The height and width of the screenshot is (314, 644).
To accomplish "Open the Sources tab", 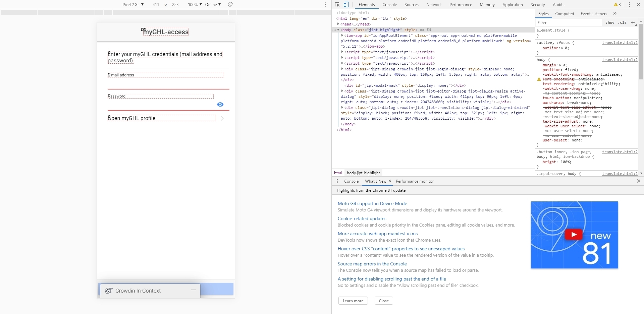I will pos(411,4).
